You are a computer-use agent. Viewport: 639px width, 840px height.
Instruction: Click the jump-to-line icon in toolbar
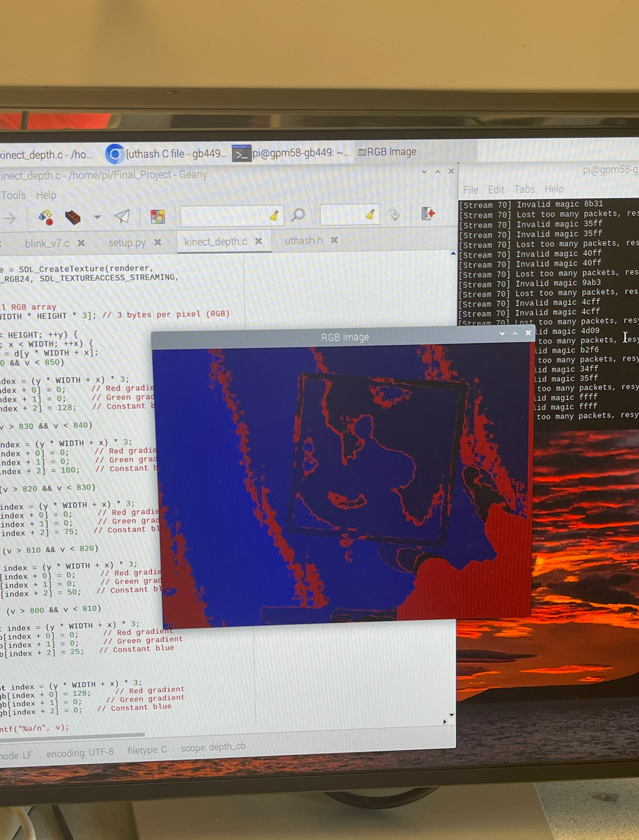pyautogui.click(x=394, y=214)
